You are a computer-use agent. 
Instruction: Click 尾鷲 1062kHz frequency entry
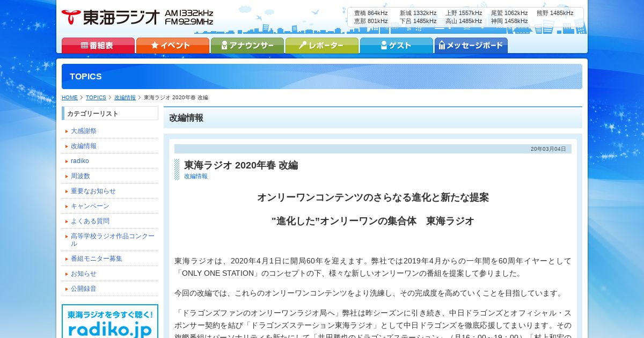tap(509, 13)
